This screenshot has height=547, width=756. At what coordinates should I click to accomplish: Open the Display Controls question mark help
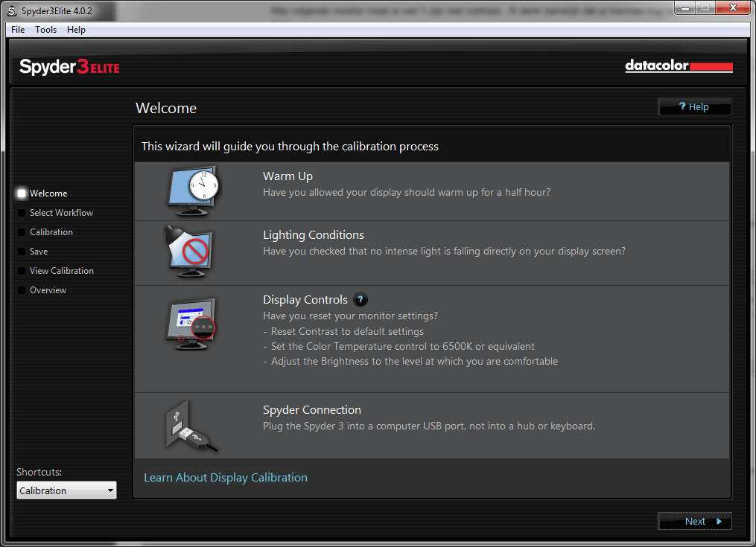coord(360,299)
